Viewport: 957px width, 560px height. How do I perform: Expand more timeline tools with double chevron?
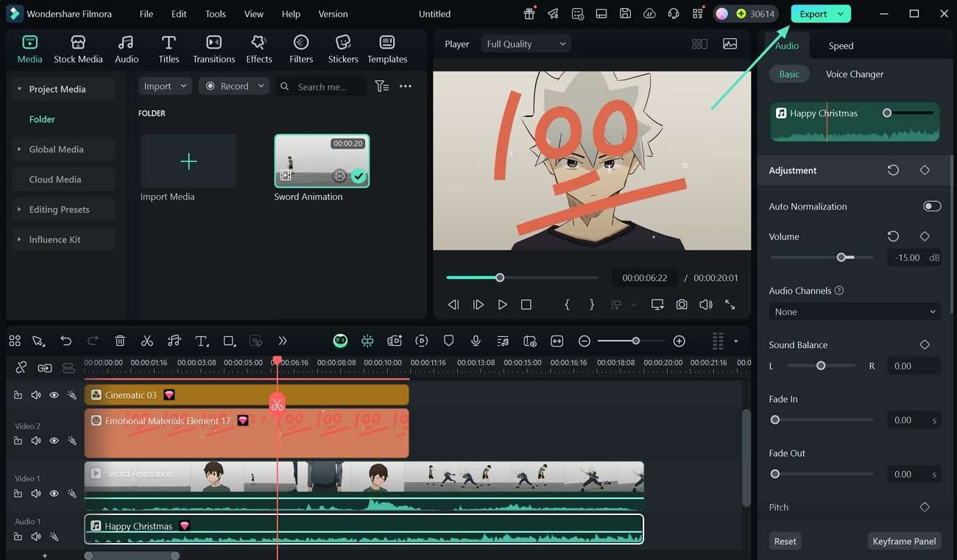283,341
